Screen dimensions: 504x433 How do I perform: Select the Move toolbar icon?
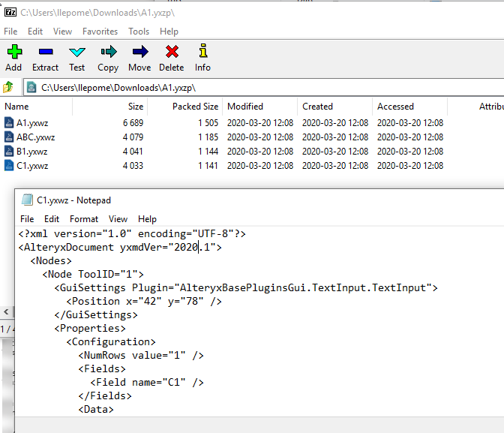[140, 52]
